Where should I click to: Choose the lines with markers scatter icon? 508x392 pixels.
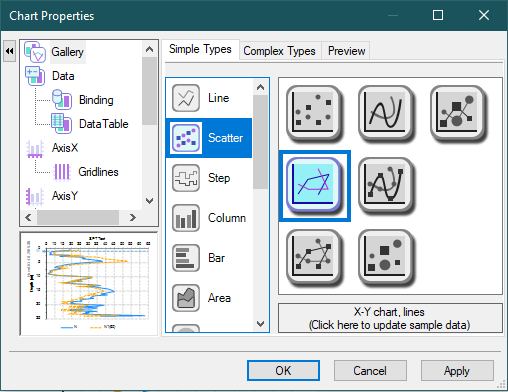(314, 257)
